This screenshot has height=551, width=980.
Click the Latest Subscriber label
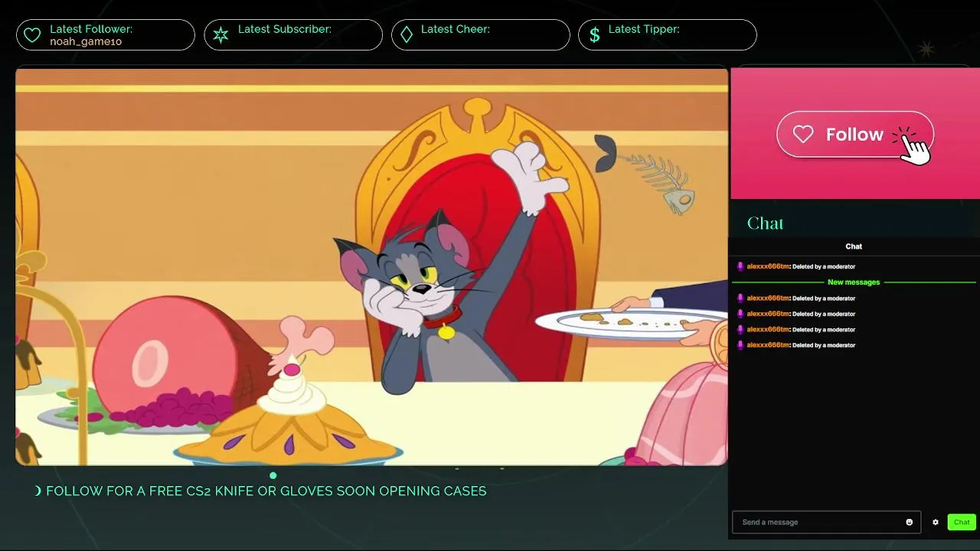(x=285, y=29)
